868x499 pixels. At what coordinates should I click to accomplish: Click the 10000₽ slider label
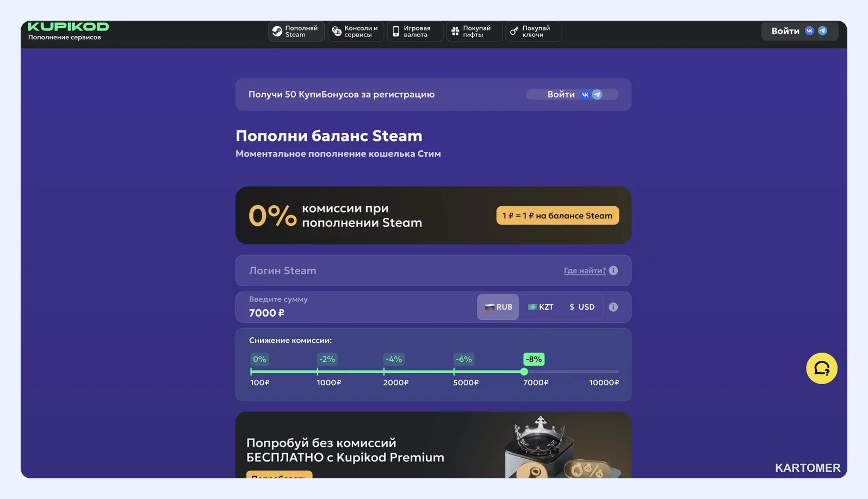604,383
